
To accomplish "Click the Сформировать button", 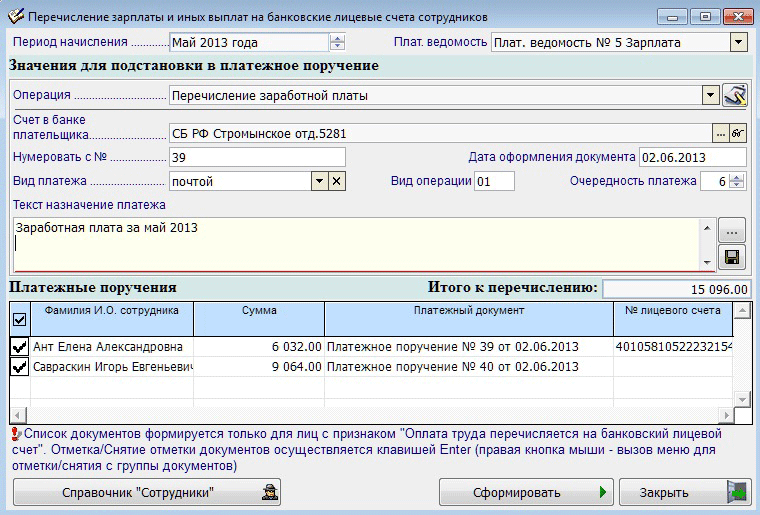I will coord(526,492).
